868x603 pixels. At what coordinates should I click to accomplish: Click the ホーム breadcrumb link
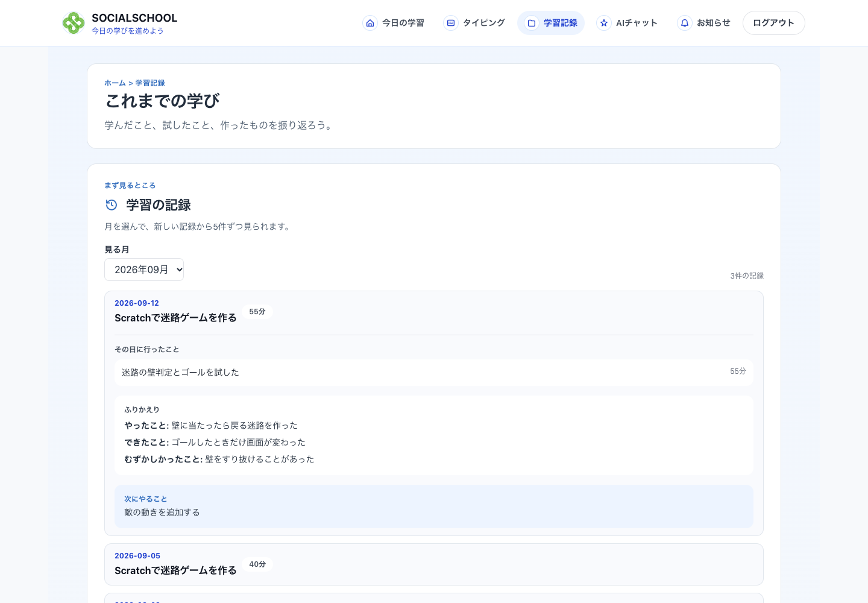[115, 83]
